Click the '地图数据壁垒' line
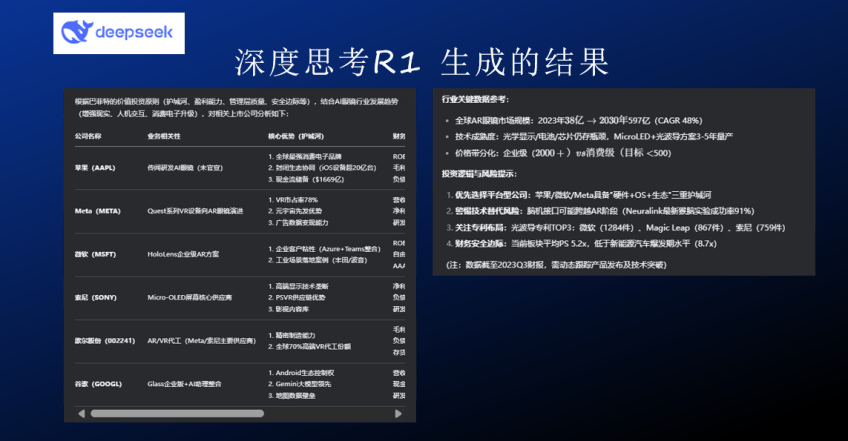The image size is (848, 441). (292, 396)
